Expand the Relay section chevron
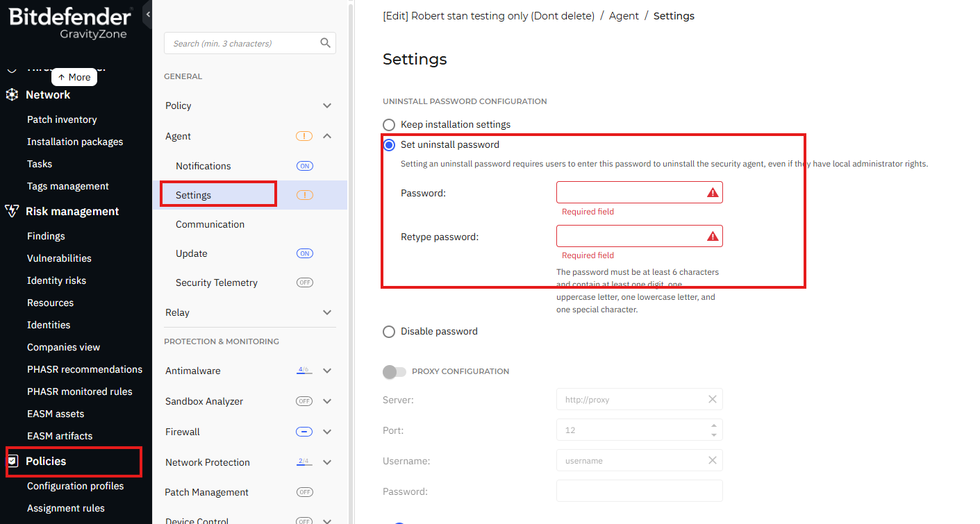 coord(327,312)
